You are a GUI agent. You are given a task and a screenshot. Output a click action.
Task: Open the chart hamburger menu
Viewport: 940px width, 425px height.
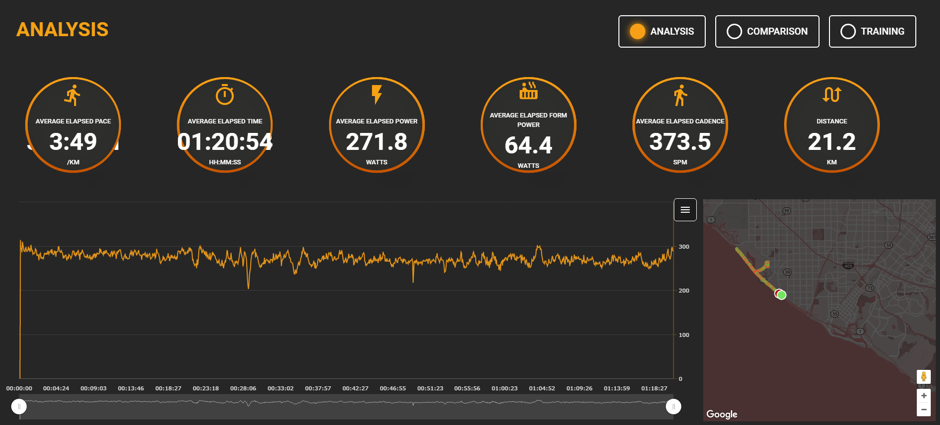click(685, 210)
